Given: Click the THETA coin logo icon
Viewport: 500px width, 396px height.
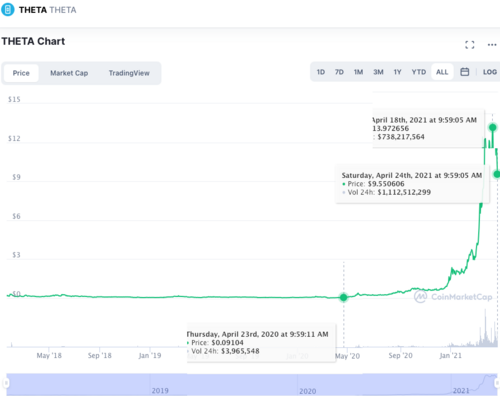Looking at the screenshot, I should [7, 10].
